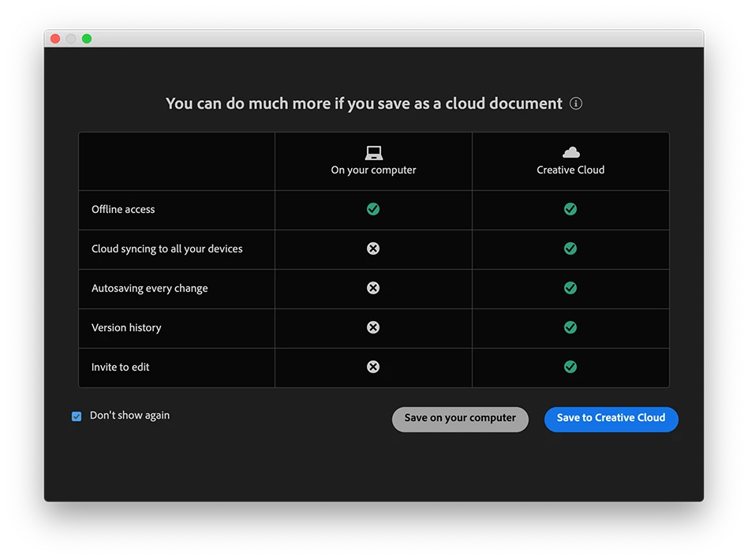Click Offline access checkmark under On your computer
This screenshot has width=748, height=560.
coord(373,209)
